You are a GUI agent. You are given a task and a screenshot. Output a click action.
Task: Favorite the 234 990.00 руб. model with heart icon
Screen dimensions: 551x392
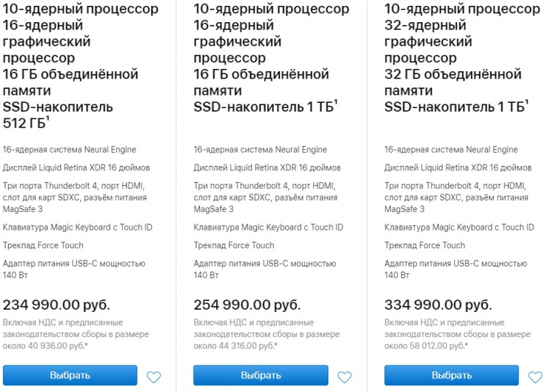click(x=154, y=377)
